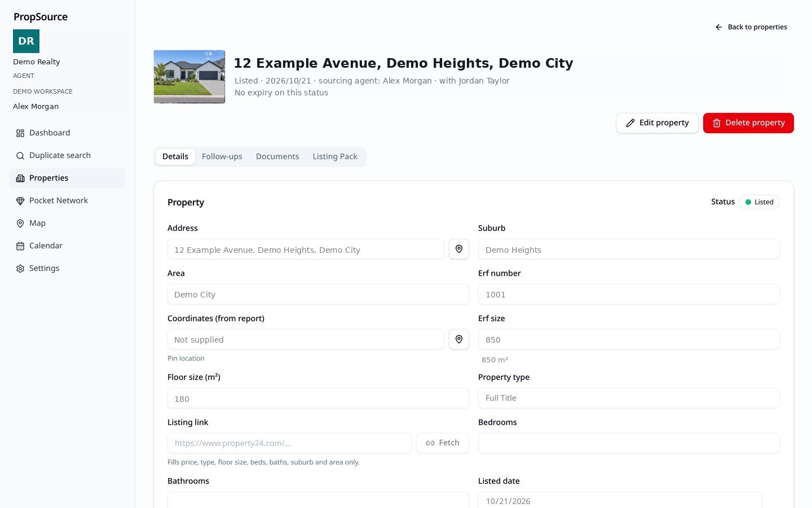Click the DR workspace avatar logo
Viewport: 812px width, 508px height.
tap(26, 41)
